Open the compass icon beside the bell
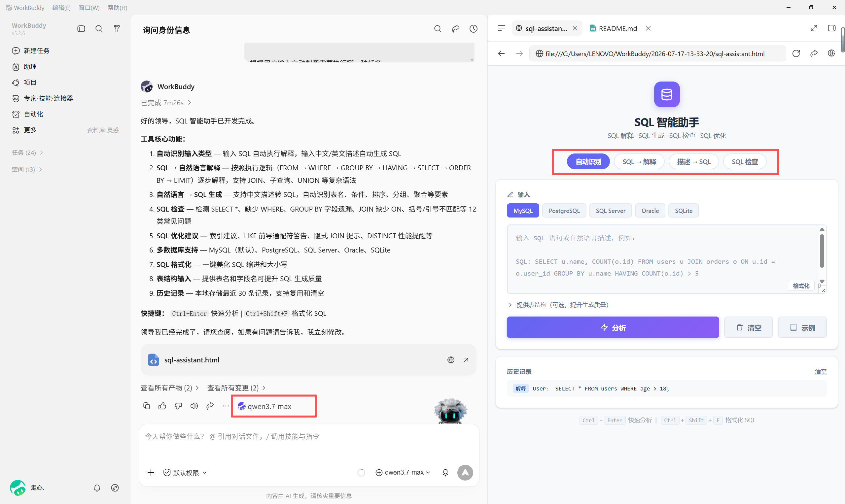Screen dimensions: 845x504 pos(115,488)
